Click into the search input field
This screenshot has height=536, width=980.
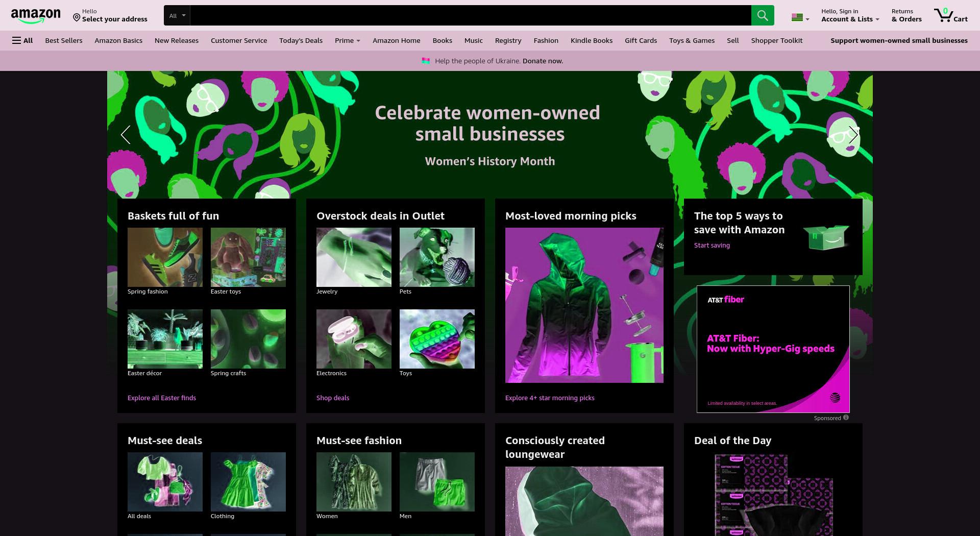[x=471, y=15]
